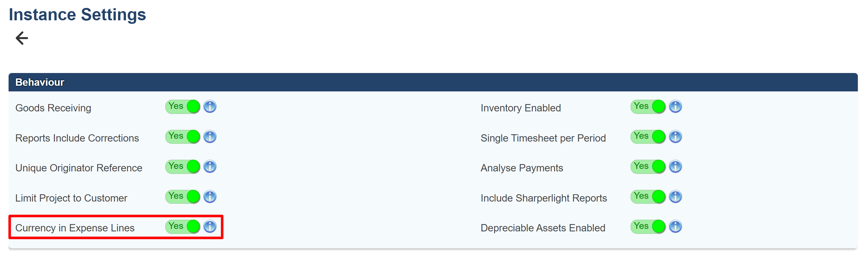Toggle Limit Project to Customer setting

[183, 196]
